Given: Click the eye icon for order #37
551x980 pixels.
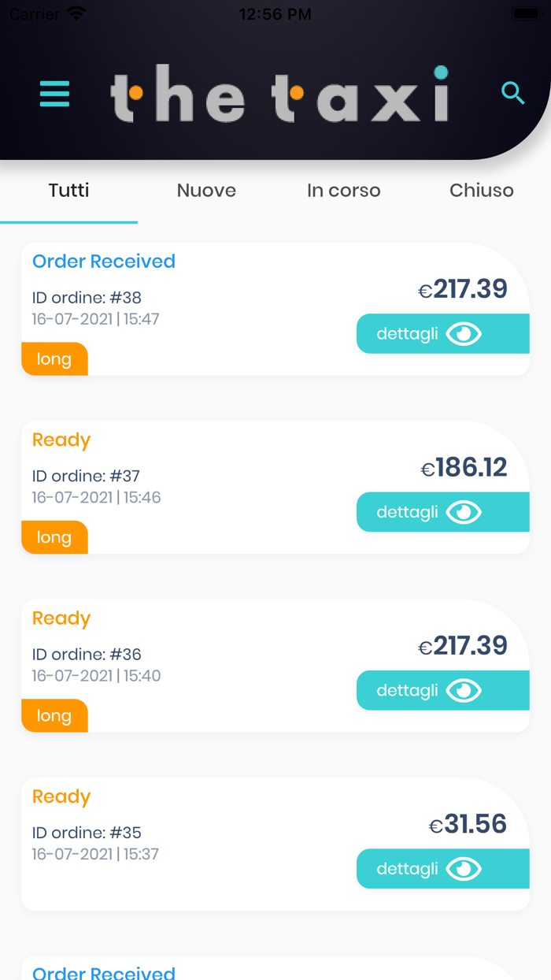Looking at the screenshot, I should pos(464,512).
